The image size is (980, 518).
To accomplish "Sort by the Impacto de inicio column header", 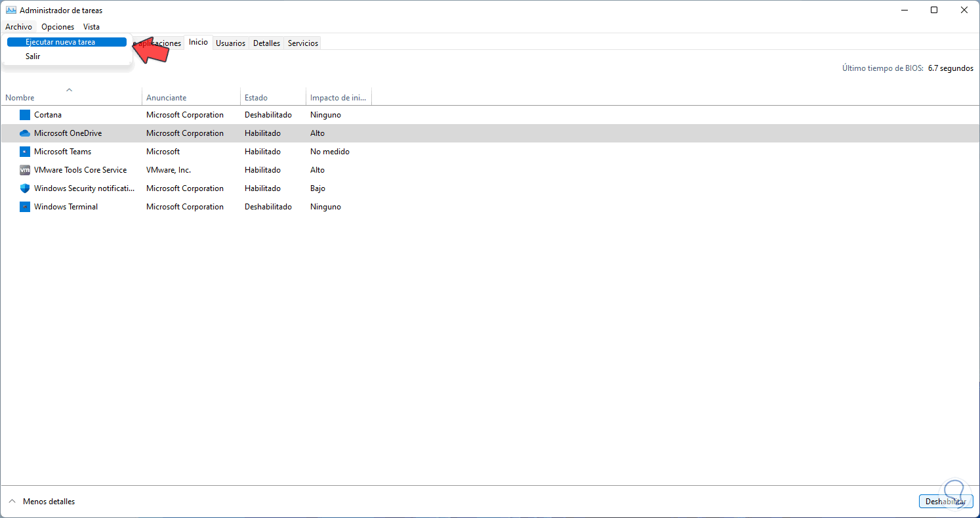I will [x=338, y=97].
